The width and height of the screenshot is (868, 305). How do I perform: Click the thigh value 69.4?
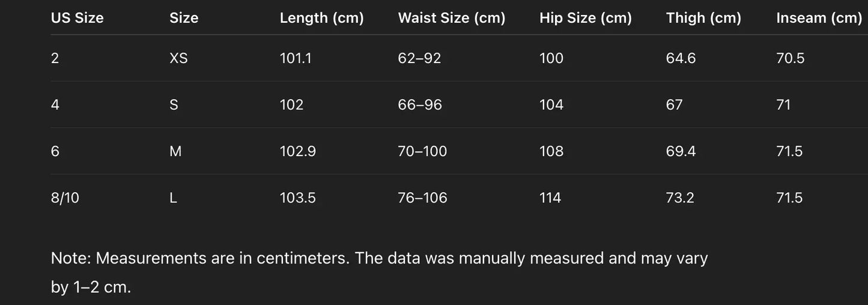click(681, 151)
